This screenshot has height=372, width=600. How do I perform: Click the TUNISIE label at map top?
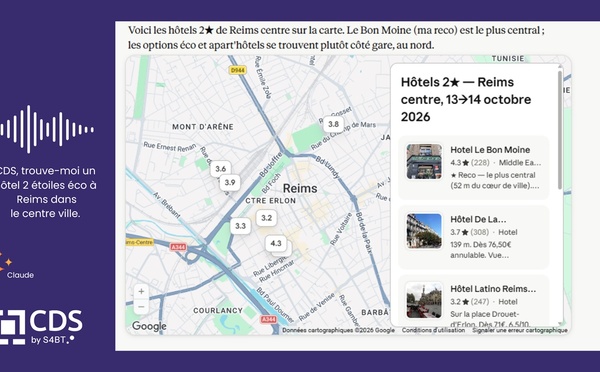pyautogui.click(x=508, y=59)
